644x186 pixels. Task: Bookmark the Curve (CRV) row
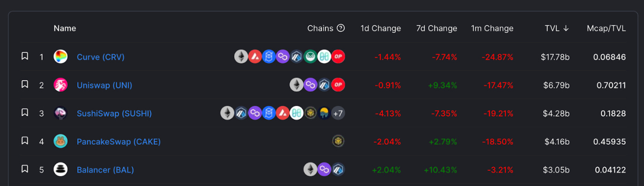click(25, 56)
